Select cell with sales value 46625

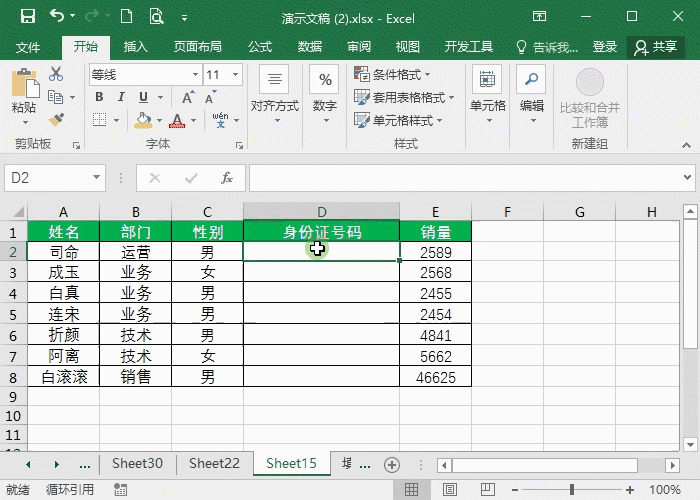[x=435, y=377]
